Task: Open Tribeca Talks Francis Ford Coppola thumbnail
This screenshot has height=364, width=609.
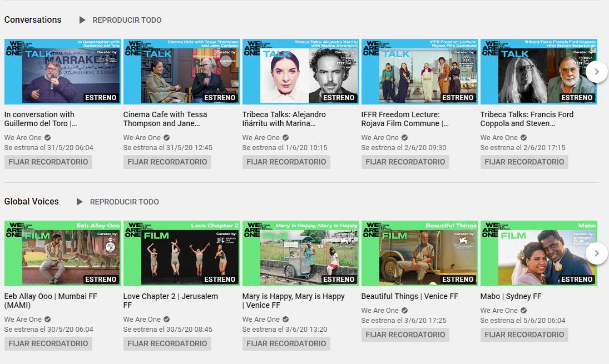Action: click(539, 71)
